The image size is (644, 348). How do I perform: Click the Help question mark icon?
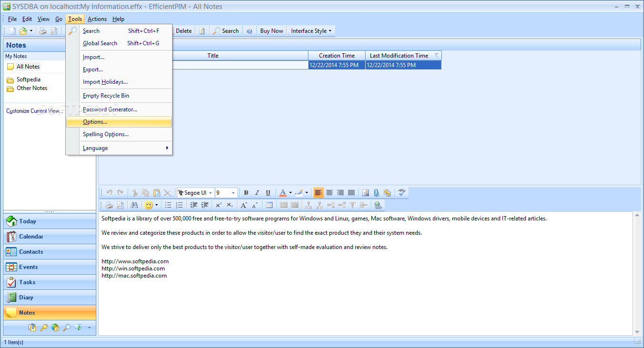pos(249,31)
